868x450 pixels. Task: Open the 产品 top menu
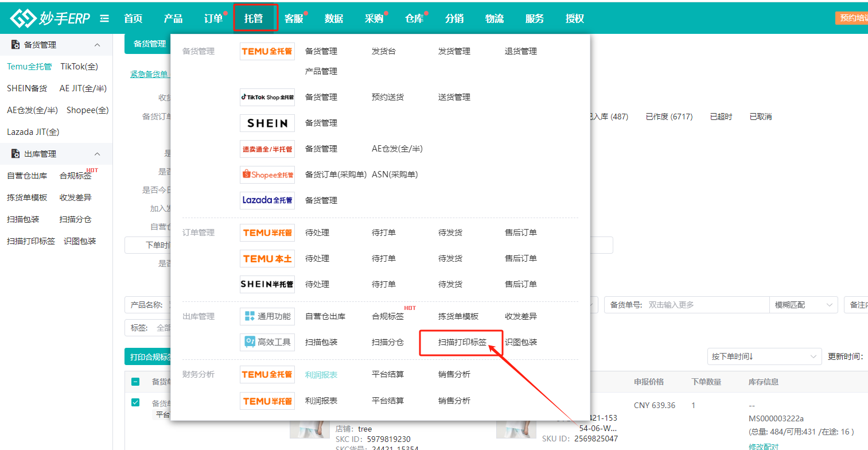[173, 18]
